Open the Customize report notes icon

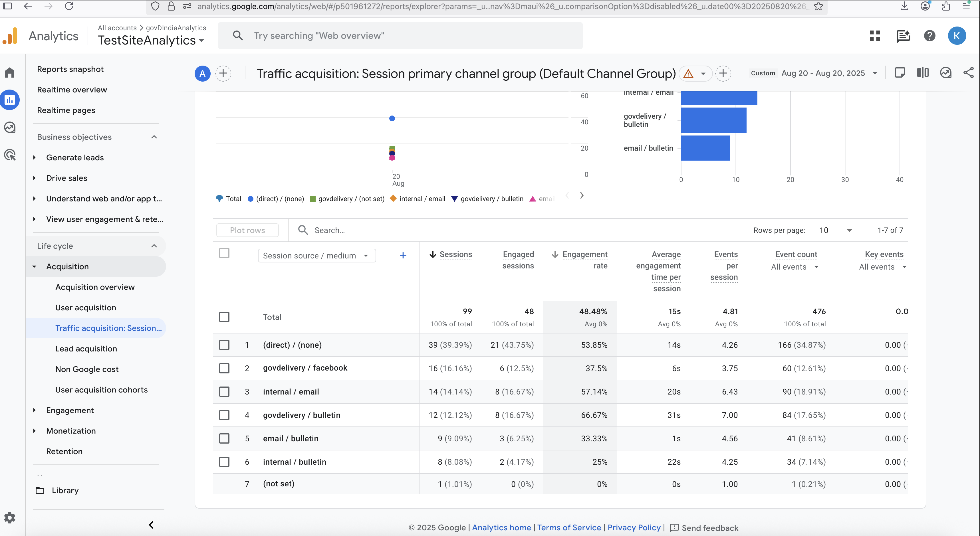point(900,73)
